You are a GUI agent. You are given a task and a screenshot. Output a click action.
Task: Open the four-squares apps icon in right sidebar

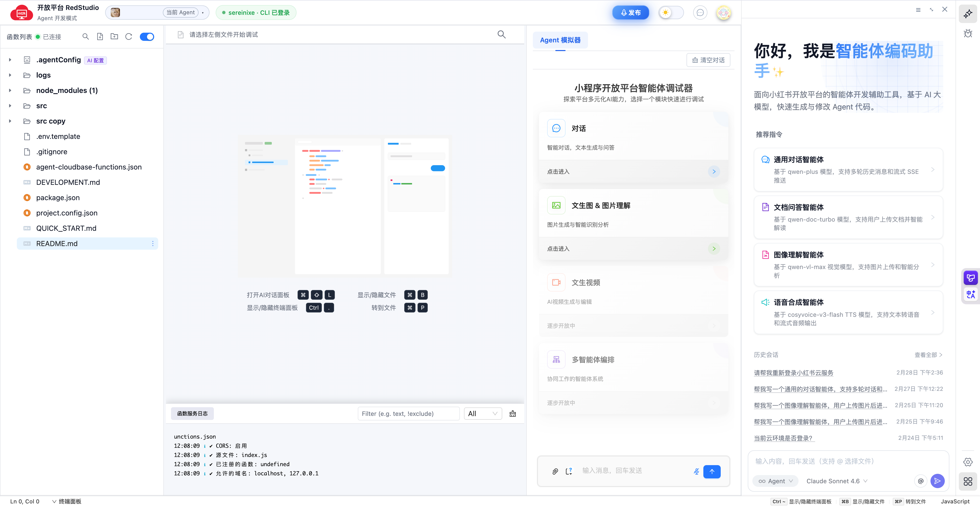point(968,481)
